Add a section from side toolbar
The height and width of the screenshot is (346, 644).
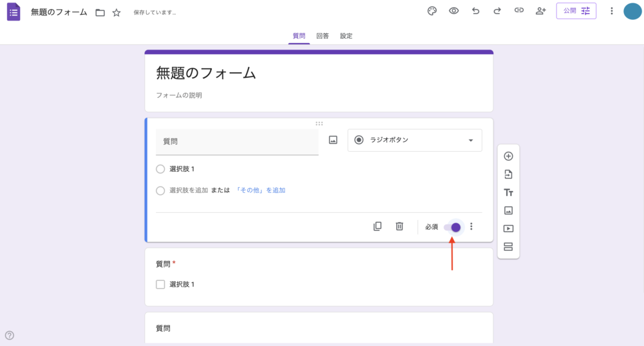pyautogui.click(x=509, y=247)
